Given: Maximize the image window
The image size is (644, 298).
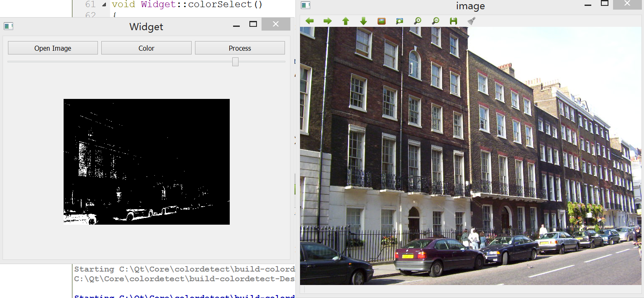Looking at the screenshot, I should 605,3.
